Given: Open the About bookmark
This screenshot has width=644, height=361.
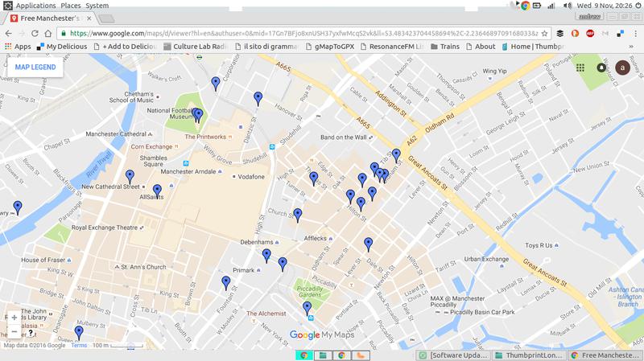Looking at the screenshot, I should [x=481, y=47].
